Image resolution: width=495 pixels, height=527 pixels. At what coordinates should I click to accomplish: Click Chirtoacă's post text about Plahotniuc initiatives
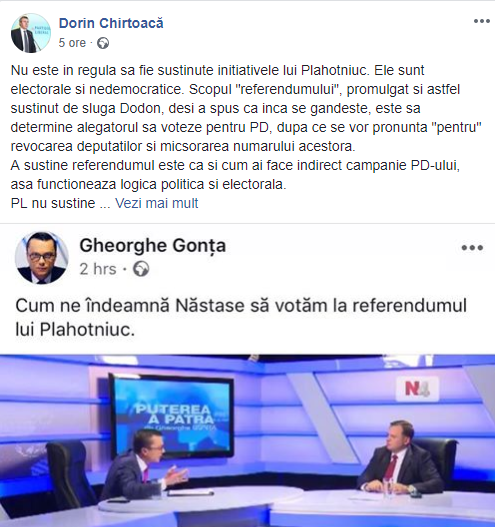(246, 136)
